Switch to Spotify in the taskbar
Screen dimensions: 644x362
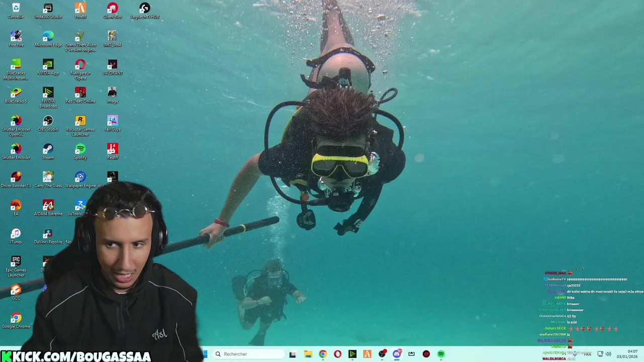[x=441, y=354]
